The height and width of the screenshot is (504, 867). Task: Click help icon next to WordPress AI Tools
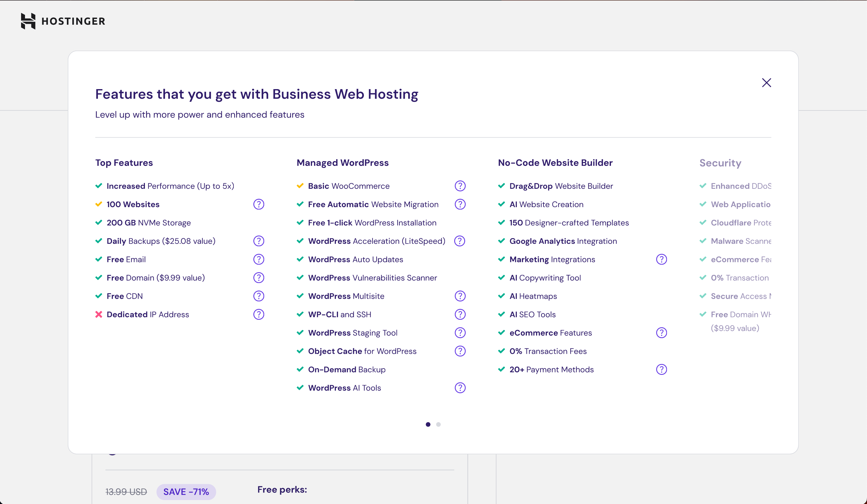point(460,388)
